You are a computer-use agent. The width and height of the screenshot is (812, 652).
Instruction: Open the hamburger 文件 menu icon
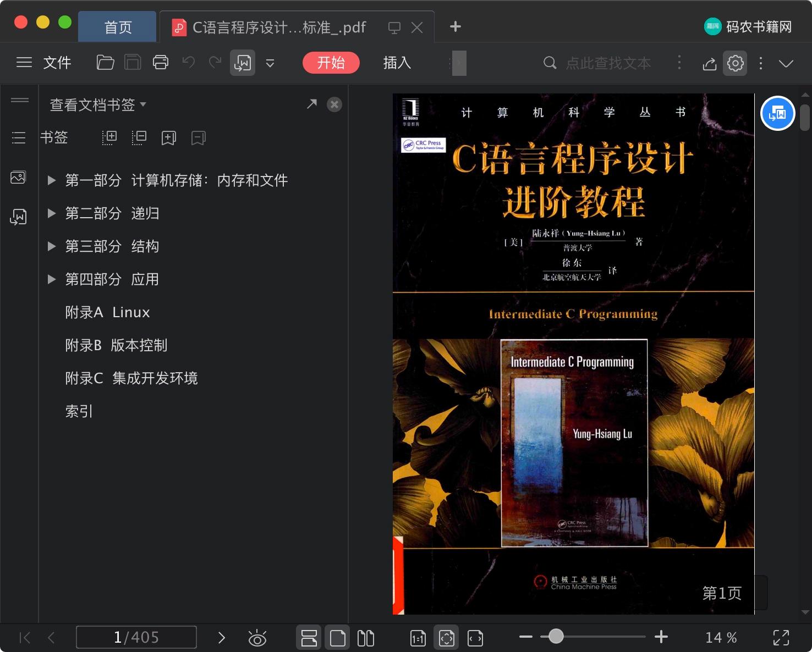[x=24, y=63]
